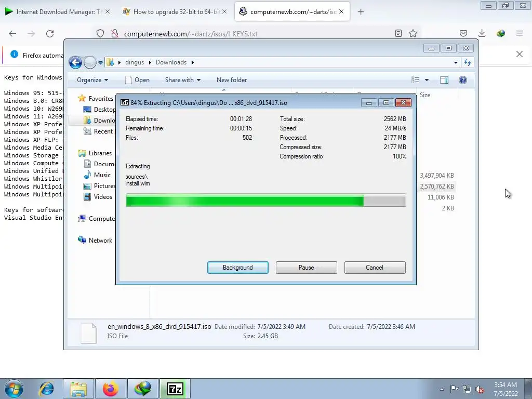Click 7-Zip taskbar button
The height and width of the screenshot is (399, 532).
coord(175,389)
